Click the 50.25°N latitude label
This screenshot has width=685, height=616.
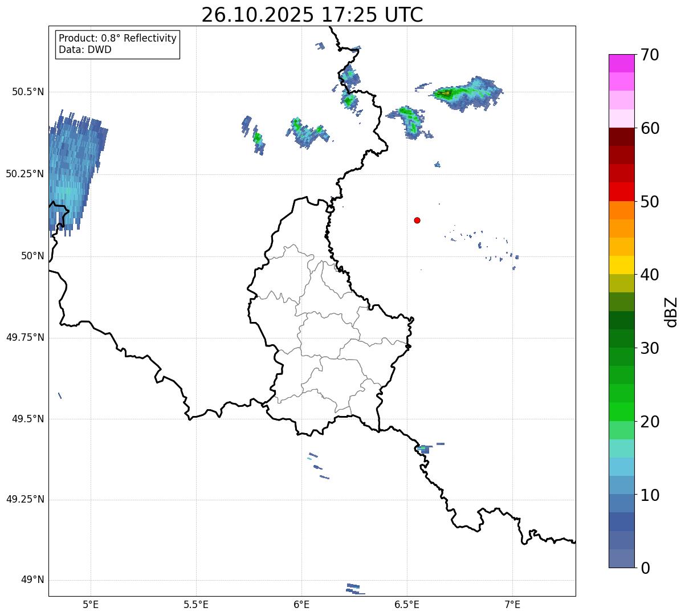point(25,174)
